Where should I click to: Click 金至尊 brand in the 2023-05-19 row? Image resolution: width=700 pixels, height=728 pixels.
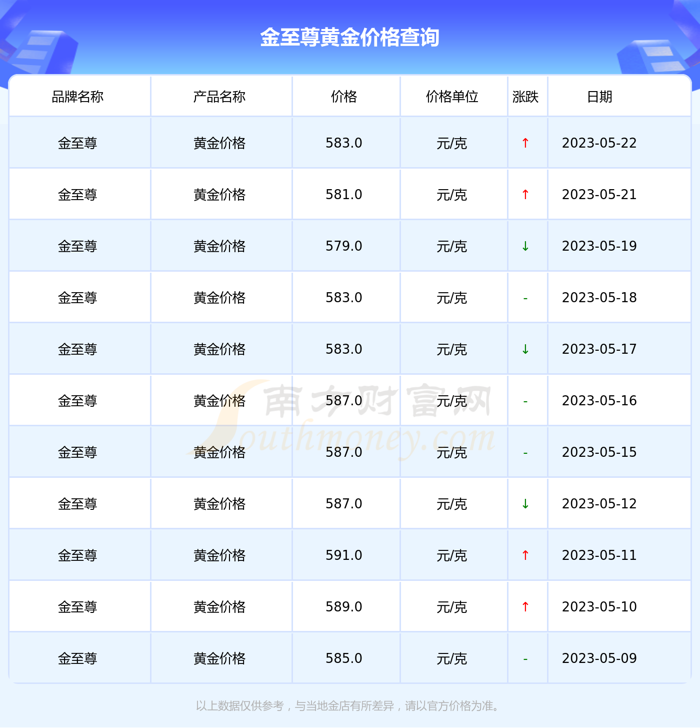tap(77, 247)
